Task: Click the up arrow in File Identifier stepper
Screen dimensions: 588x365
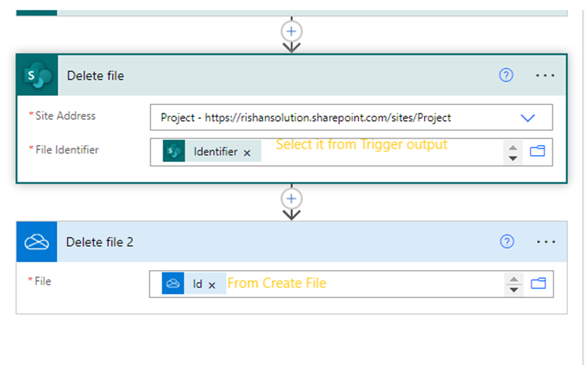Action: 513,147
